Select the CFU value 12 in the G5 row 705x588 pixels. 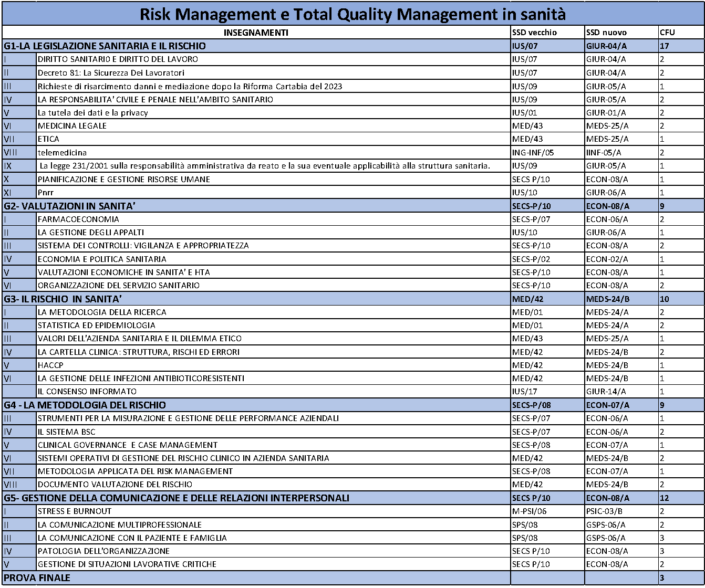point(681,498)
